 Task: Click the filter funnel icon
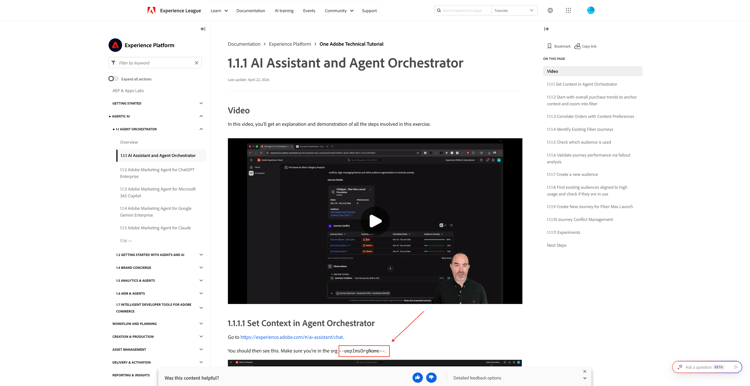(113, 63)
